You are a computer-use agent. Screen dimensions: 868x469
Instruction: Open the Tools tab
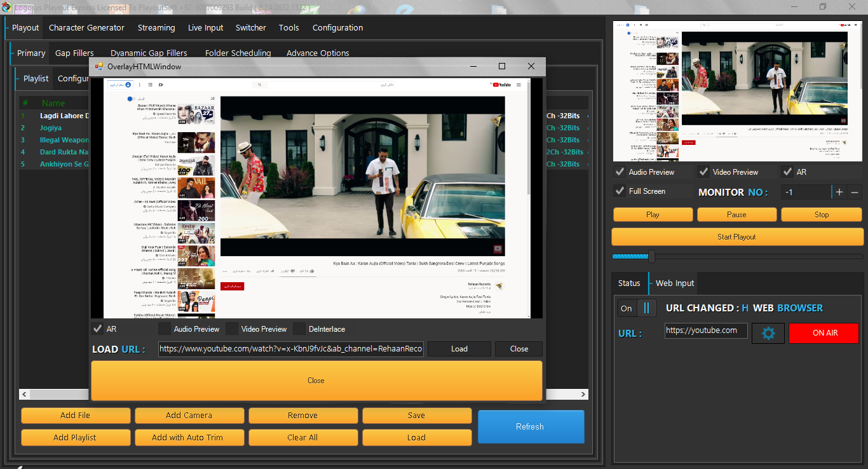coord(289,27)
